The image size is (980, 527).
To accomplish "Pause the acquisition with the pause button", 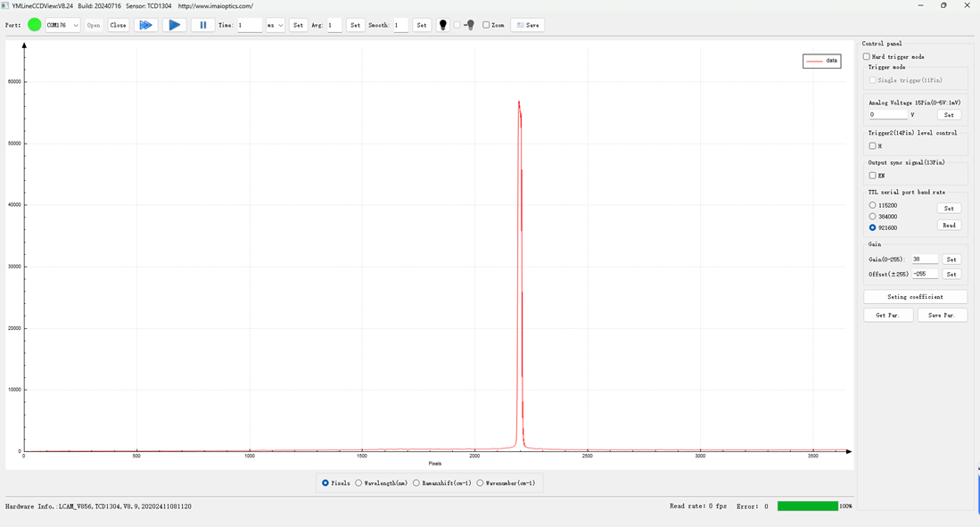I will coord(202,25).
